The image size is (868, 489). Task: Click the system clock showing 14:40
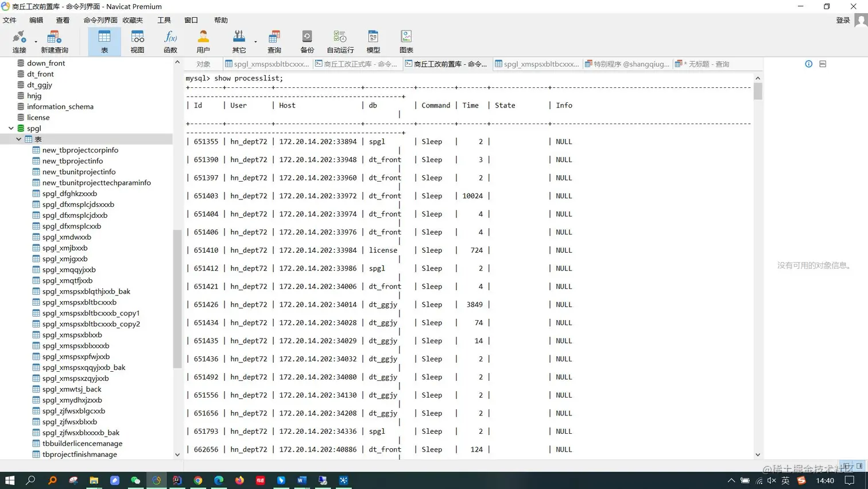825,480
